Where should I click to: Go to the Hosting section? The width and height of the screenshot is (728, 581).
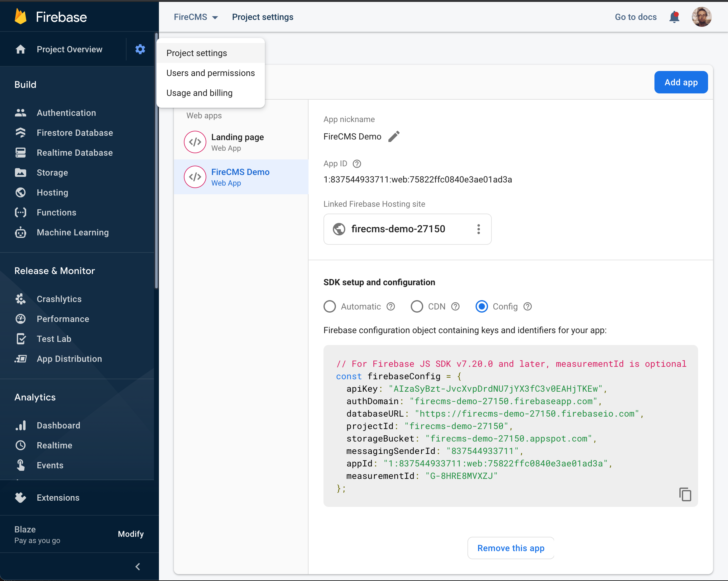point(52,192)
